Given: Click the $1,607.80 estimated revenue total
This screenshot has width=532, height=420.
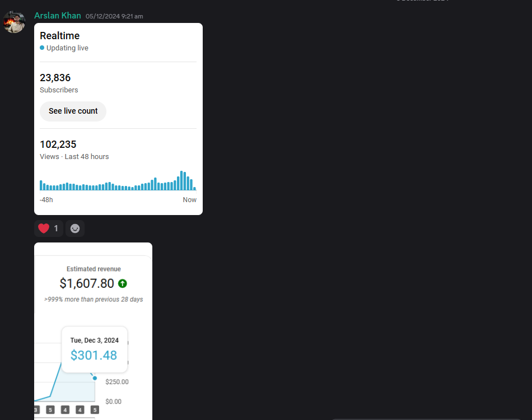Looking at the screenshot, I should [87, 283].
